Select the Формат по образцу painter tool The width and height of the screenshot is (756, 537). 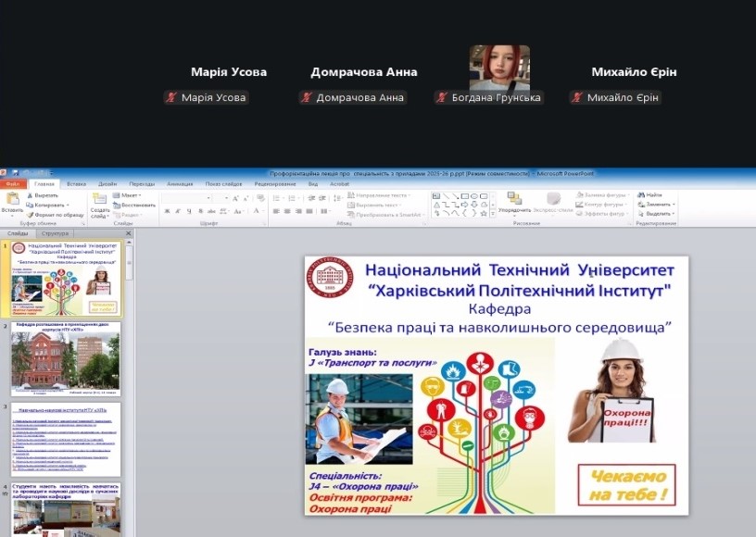(31, 214)
